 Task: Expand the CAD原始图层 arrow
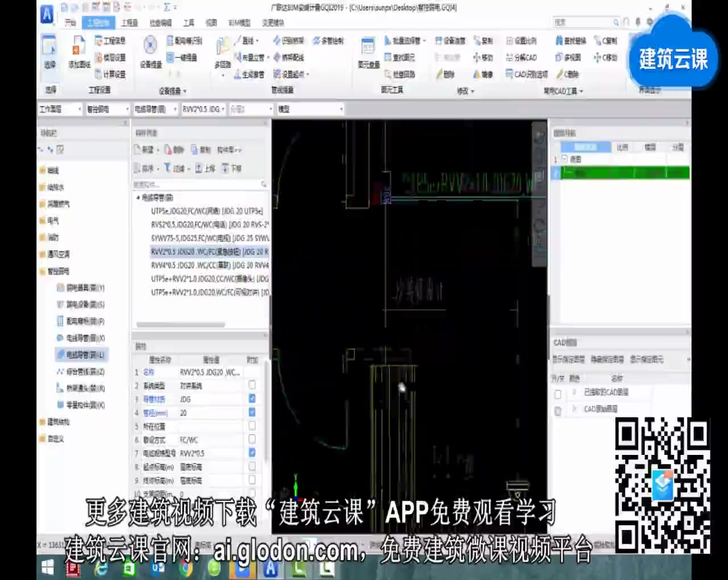574,409
